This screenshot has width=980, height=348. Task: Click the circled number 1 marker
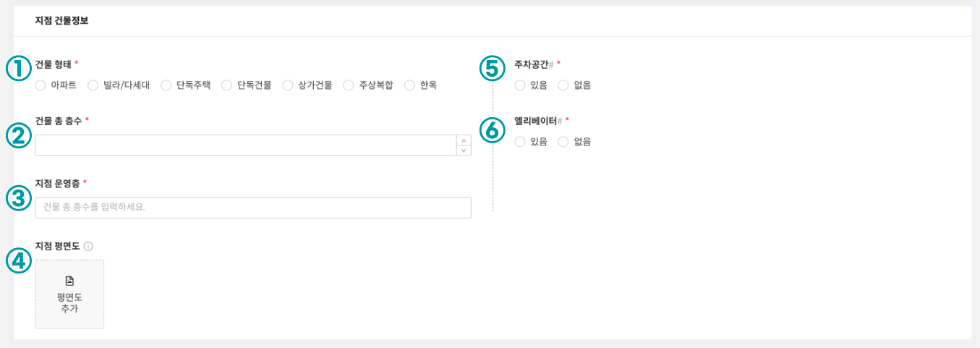tap(19, 69)
